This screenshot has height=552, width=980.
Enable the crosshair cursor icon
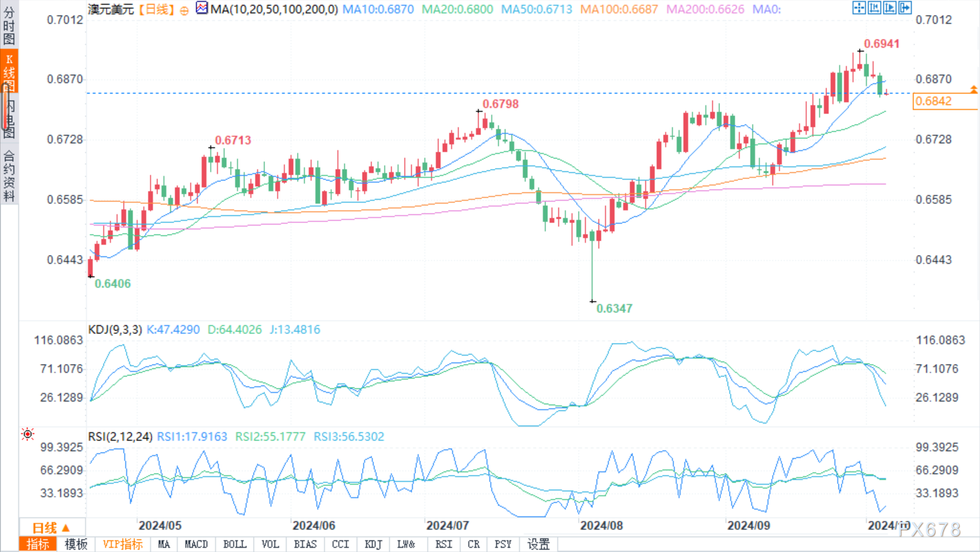click(x=859, y=8)
